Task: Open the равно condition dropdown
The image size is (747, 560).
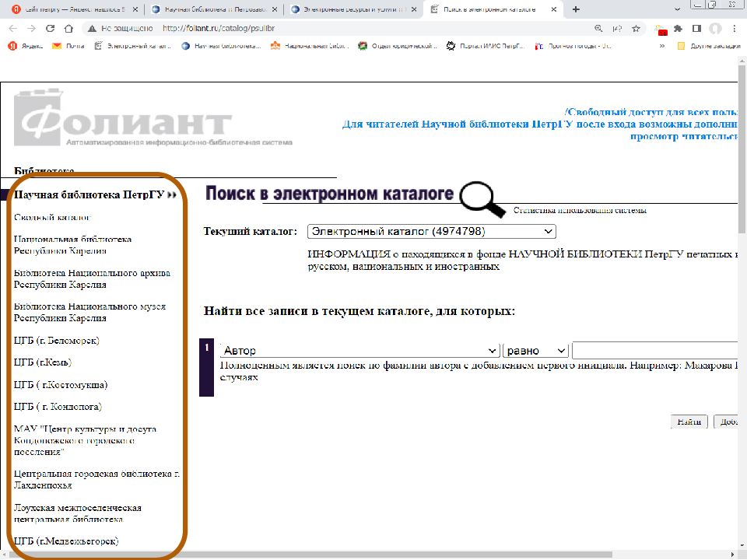Action: tap(536, 351)
